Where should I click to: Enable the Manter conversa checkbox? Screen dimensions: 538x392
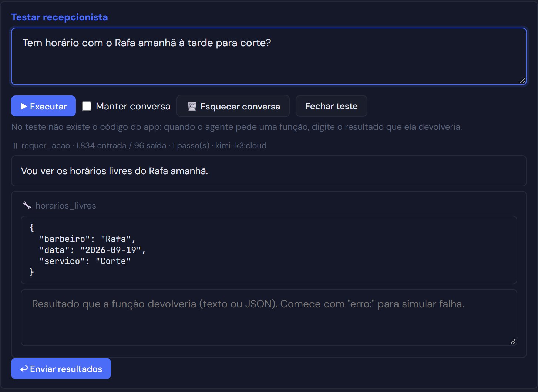tap(87, 106)
